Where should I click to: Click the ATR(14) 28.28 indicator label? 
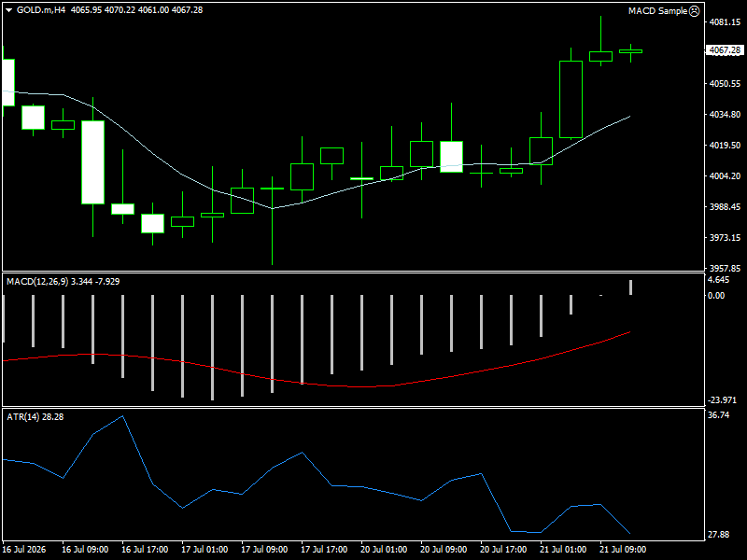click(35, 416)
